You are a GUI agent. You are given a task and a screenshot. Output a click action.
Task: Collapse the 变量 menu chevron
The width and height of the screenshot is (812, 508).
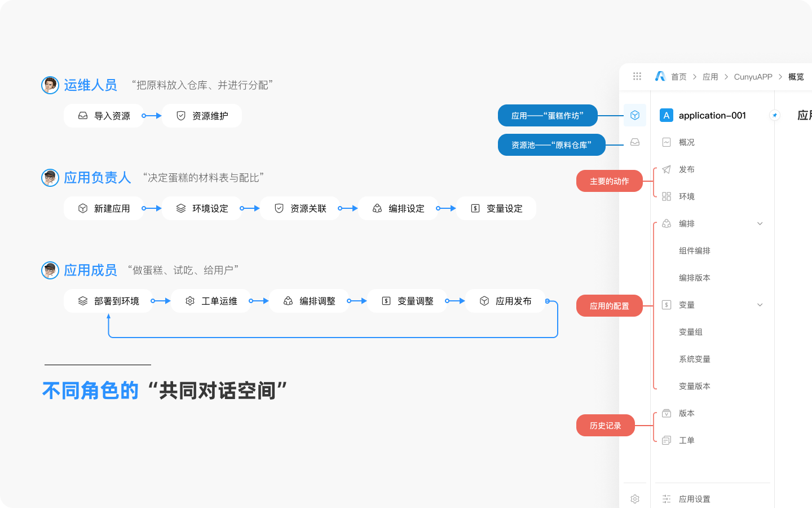click(x=760, y=305)
